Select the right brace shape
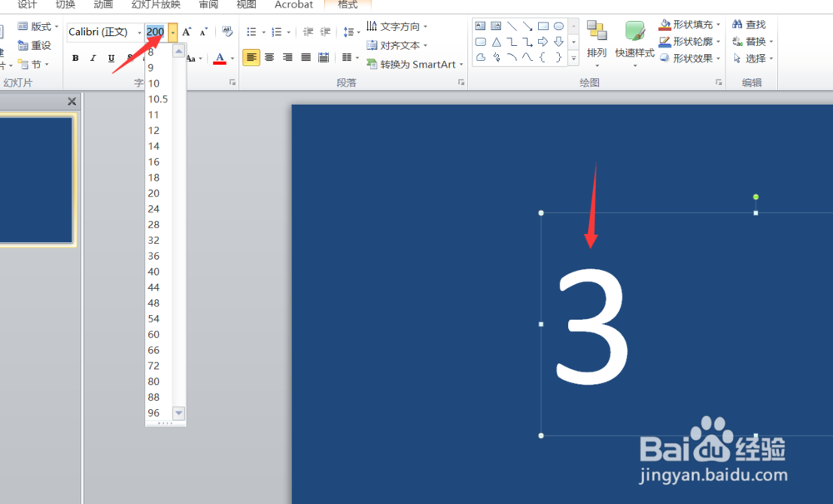The width and height of the screenshot is (833, 504). coord(558,57)
